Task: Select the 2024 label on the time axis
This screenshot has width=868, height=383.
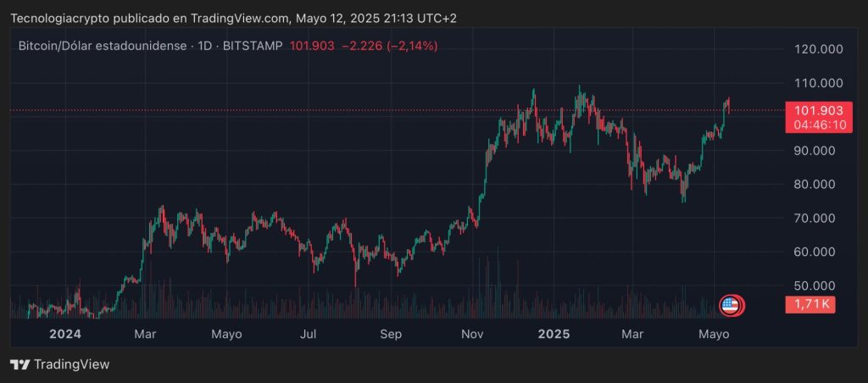Action: click(64, 334)
